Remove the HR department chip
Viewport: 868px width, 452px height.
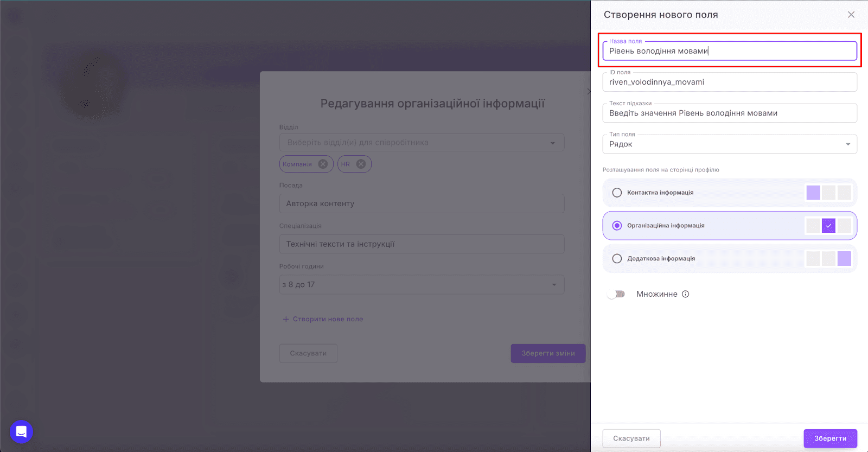[x=361, y=164]
